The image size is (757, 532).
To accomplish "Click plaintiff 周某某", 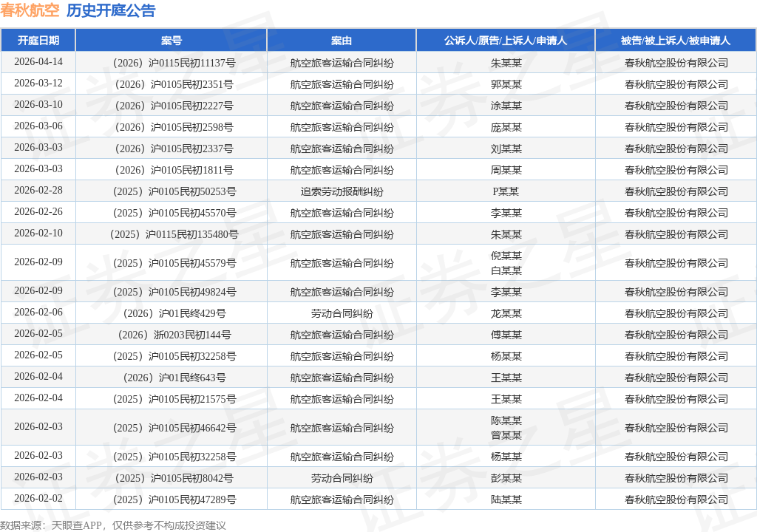I will pos(506,170).
